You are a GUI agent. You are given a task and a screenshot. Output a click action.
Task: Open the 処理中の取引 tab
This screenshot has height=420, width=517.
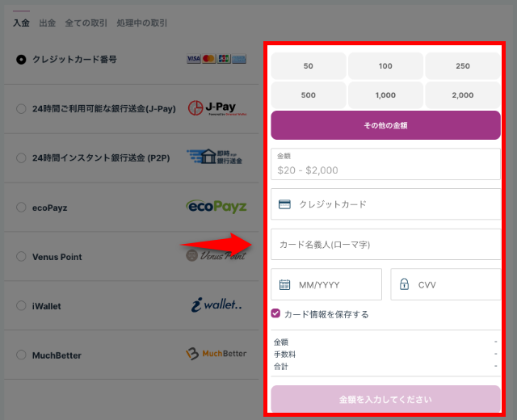point(143,23)
